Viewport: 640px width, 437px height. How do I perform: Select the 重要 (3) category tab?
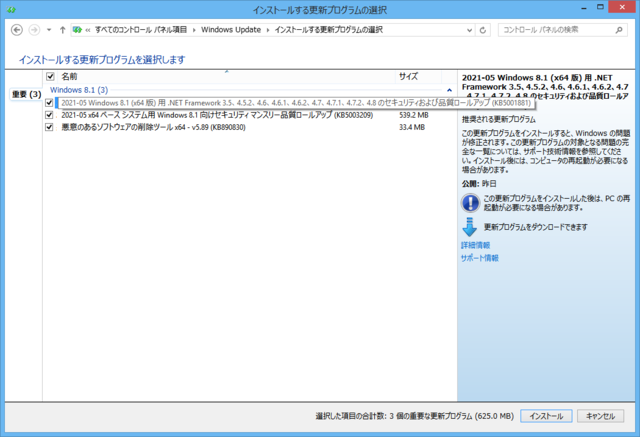click(27, 94)
